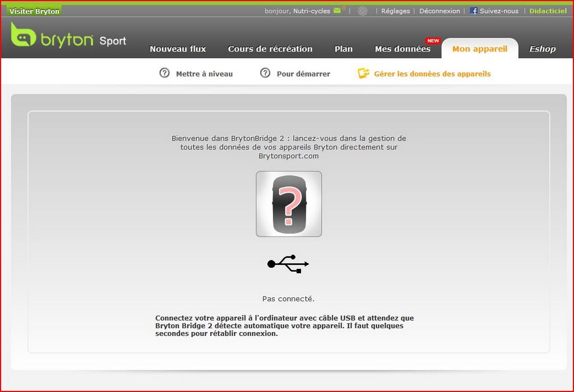This screenshot has width=574, height=392.
Task: Click the red NEW badge
Action: pos(433,40)
